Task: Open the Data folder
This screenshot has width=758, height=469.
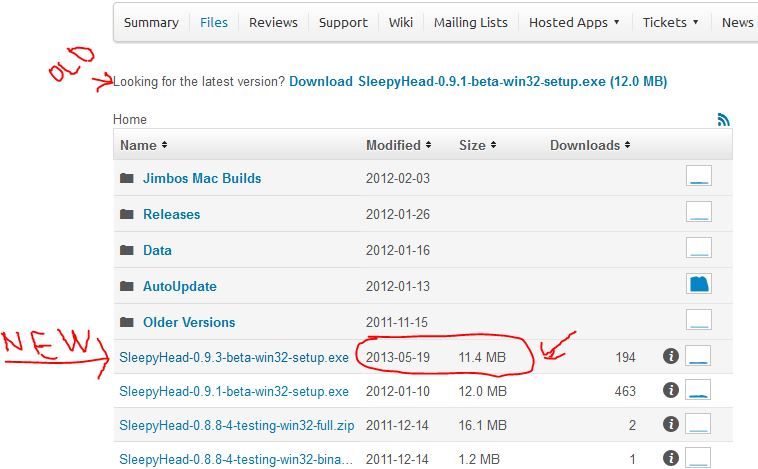Action: tap(157, 250)
